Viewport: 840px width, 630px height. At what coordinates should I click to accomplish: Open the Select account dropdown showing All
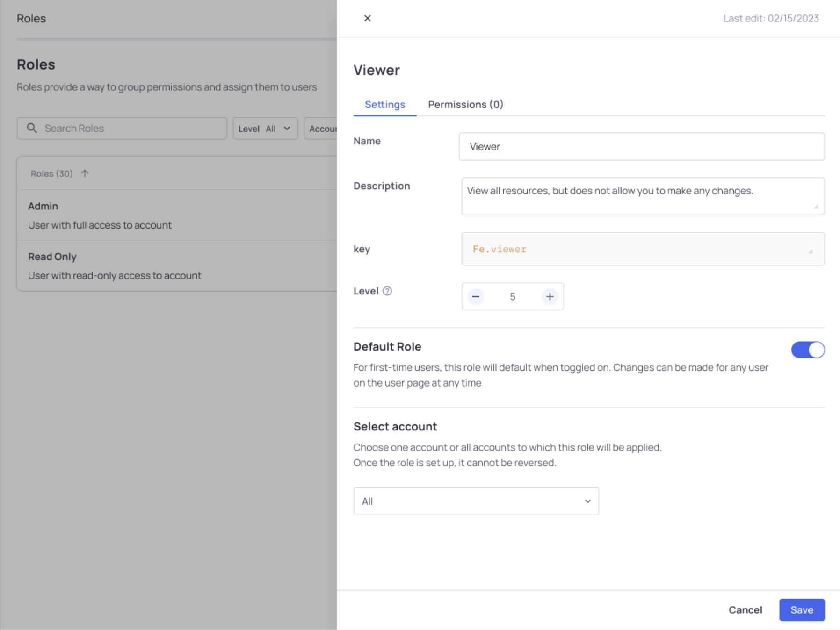click(x=476, y=501)
